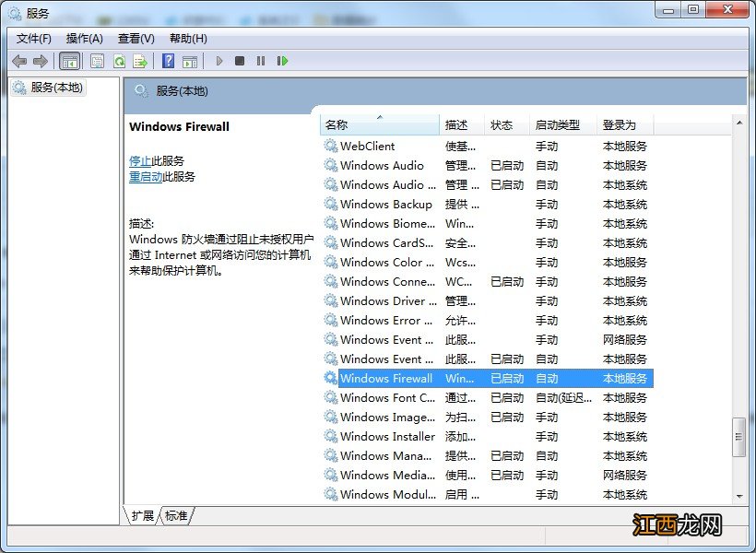Open help using the question mark icon
Image resolution: width=756 pixels, height=553 pixels.
point(167,61)
